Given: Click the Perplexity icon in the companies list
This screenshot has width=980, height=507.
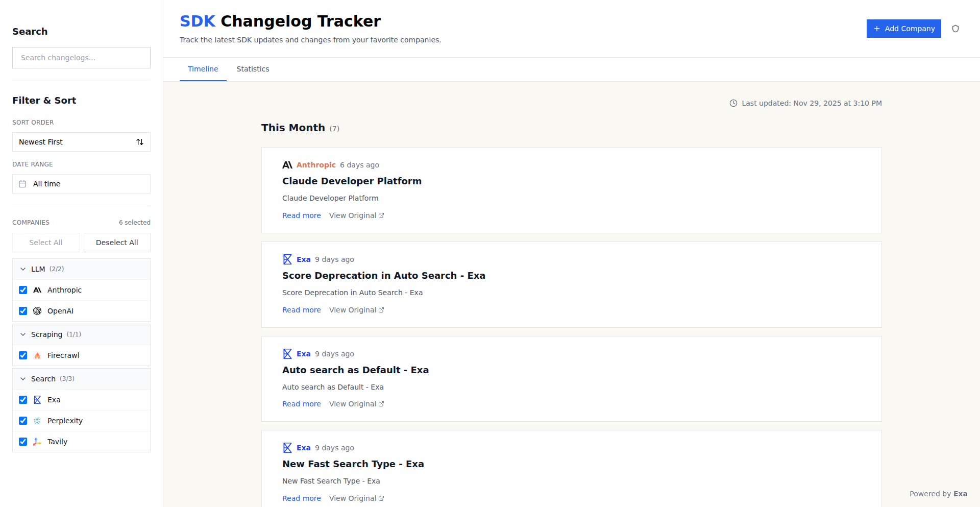Looking at the screenshot, I should (x=37, y=421).
